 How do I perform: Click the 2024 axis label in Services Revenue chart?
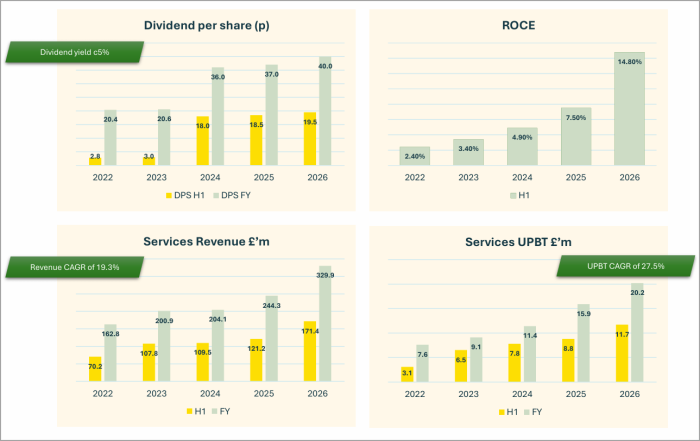pyautogui.click(x=210, y=394)
